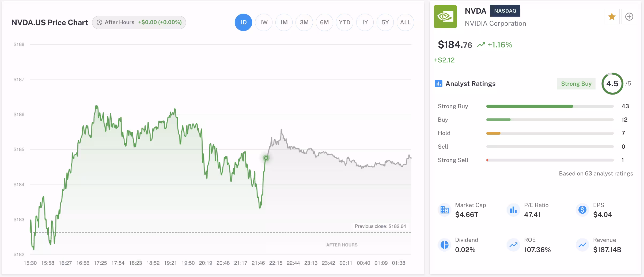
Task: Enable the 1W timeframe
Action: click(x=264, y=23)
